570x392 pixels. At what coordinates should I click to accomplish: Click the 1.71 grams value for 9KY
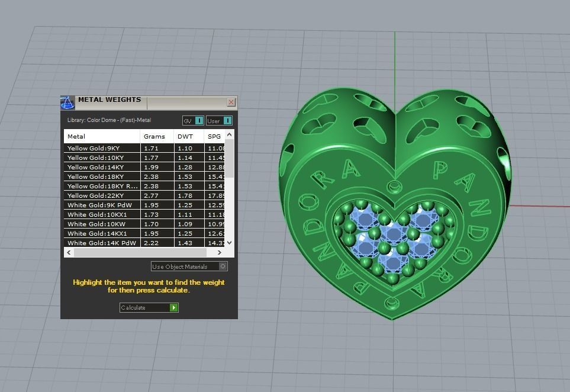151,149
